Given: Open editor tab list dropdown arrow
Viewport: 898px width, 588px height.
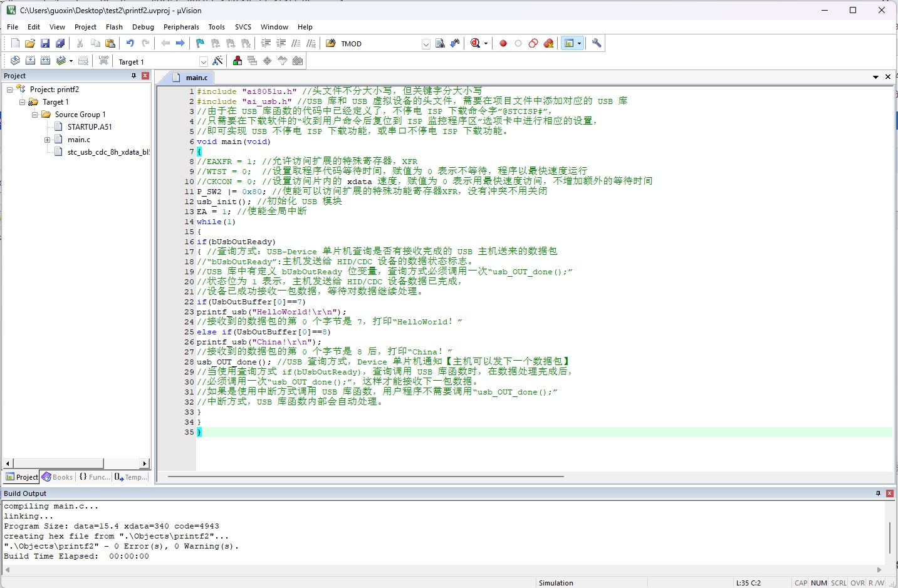Looking at the screenshot, I should coord(875,77).
